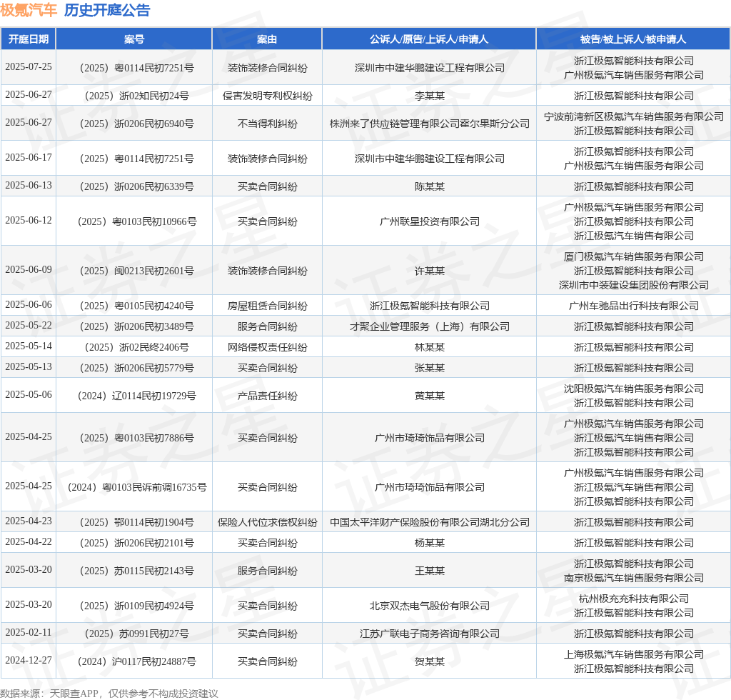Click defendant 沈阳极氪汽车销售服务有限公司
The image size is (731, 700).
click(x=634, y=389)
